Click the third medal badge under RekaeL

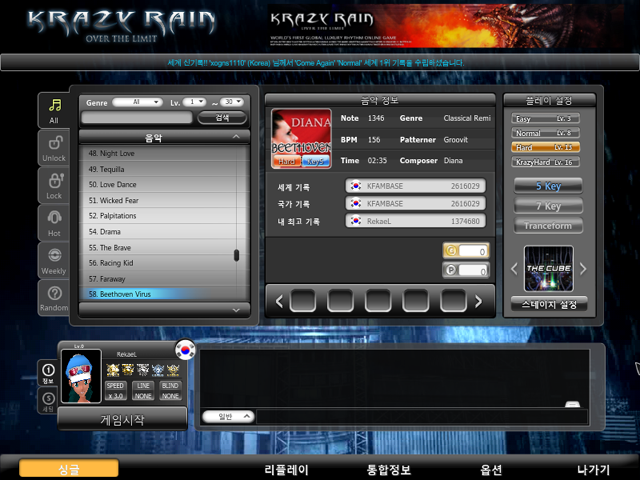(x=143, y=370)
